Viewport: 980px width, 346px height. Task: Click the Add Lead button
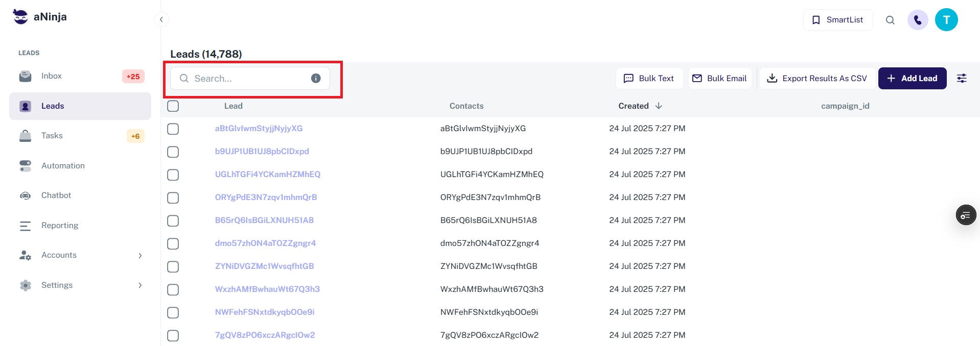(912, 78)
